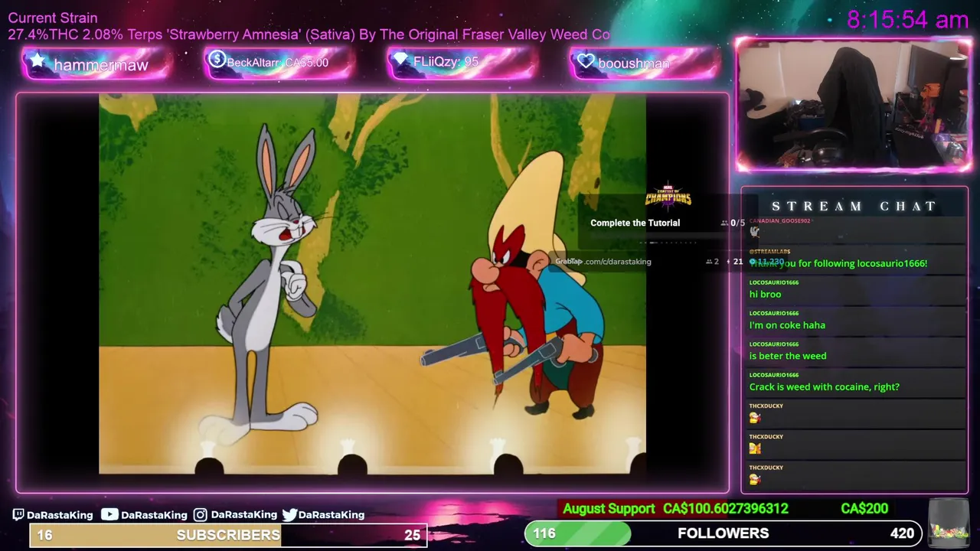Click the "Thank you for following" chat message

(838, 263)
